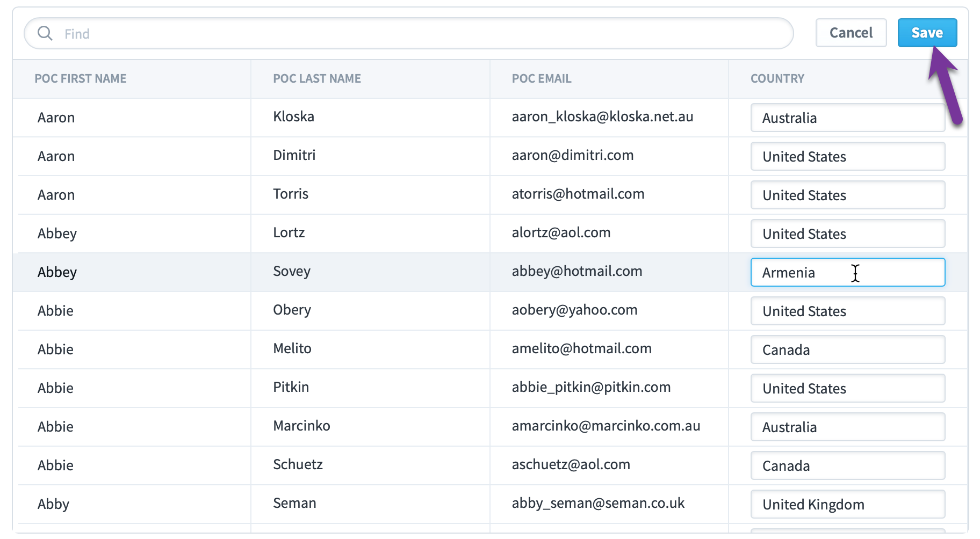The image size is (980, 539).
Task: Edit country field for Abbie Obery
Action: (x=848, y=311)
